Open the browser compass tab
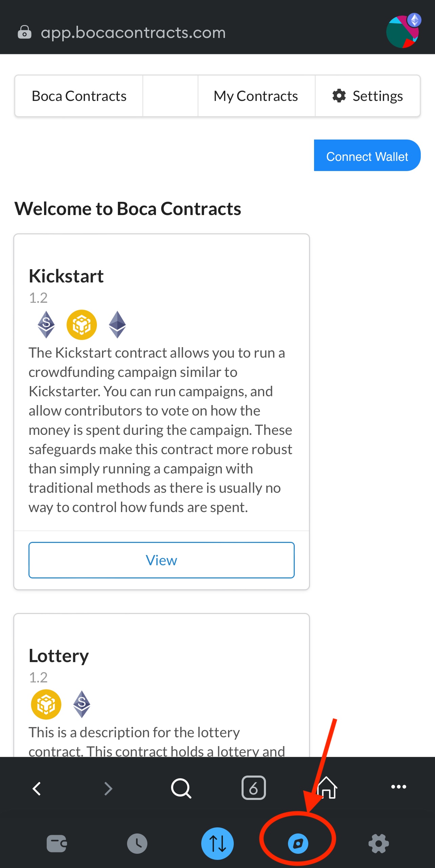 [298, 843]
